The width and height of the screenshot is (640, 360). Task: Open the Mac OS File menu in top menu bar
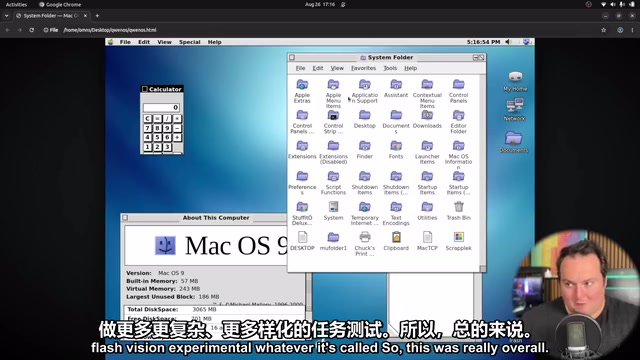coord(125,42)
